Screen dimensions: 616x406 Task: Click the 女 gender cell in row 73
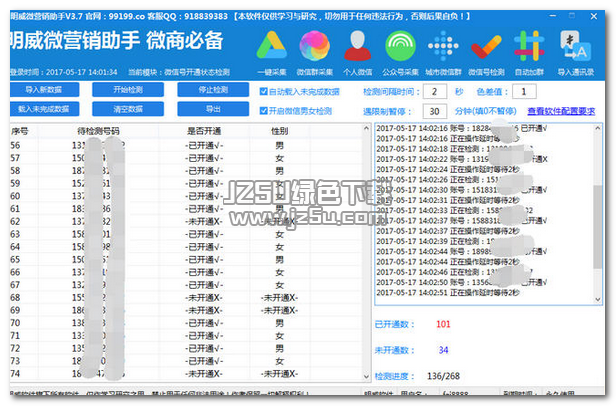pos(279,361)
